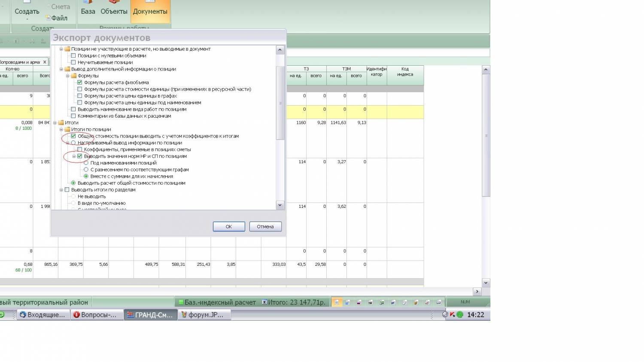Show hidden tray icons with the arrow button
This screenshot has height=362, width=644.
click(x=445, y=315)
